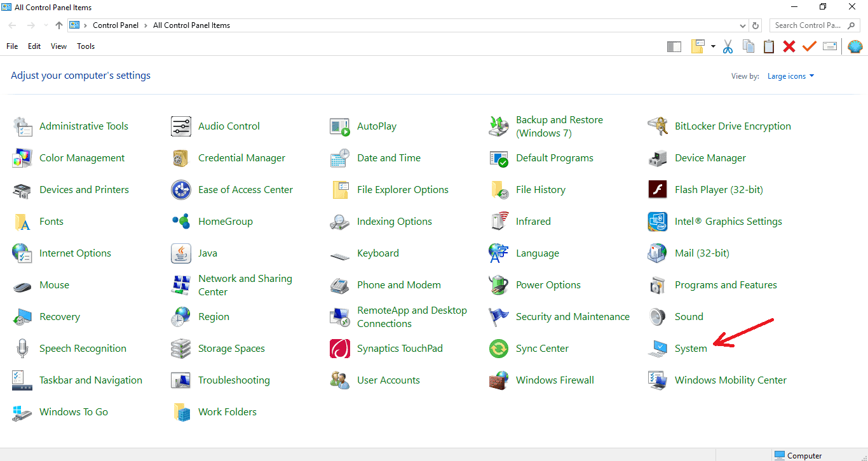868x461 pixels.
Task: Toggle the navigation pane toolbar icon
Action: coord(674,46)
